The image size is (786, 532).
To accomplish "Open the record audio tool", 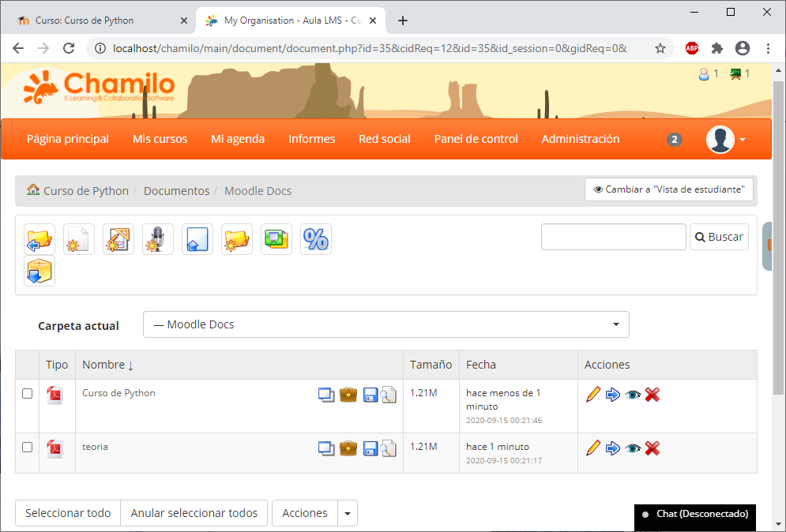I will [157, 239].
